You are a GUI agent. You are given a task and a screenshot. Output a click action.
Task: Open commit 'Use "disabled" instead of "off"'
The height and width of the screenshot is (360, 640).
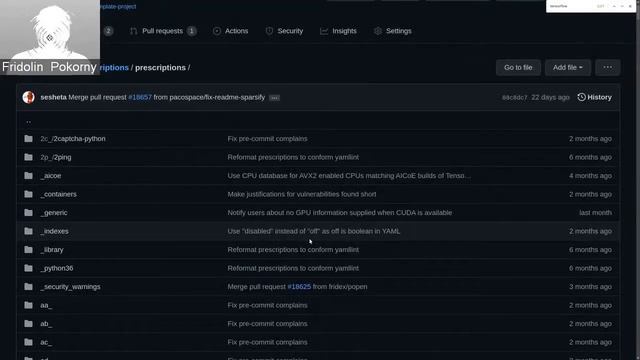[313, 231]
